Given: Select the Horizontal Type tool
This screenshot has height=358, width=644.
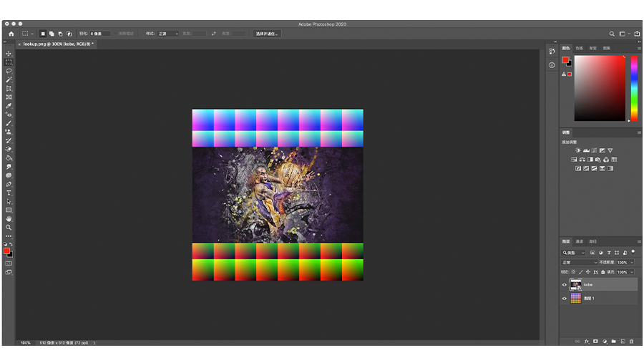Looking at the screenshot, I should (9, 193).
